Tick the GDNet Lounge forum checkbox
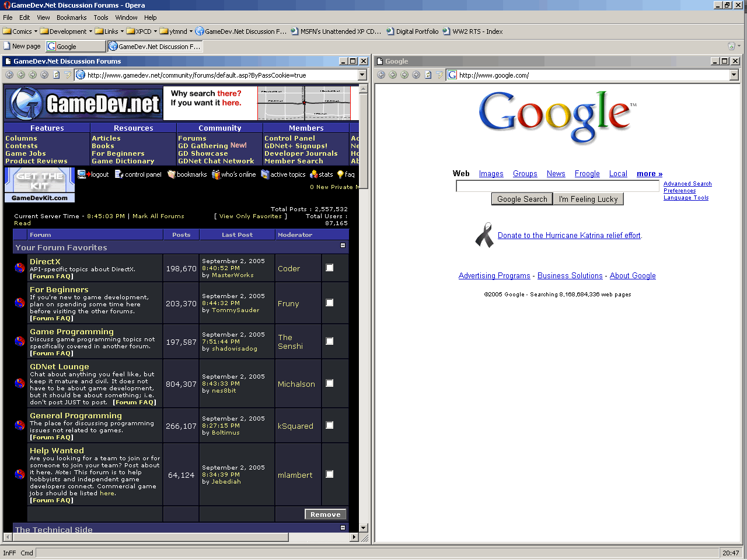This screenshot has height=560, width=747. click(330, 383)
